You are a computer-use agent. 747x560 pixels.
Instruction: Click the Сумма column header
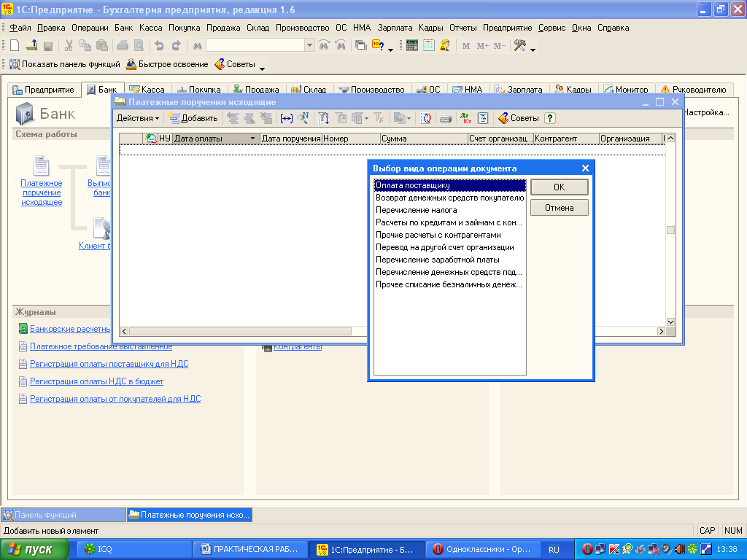point(424,139)
